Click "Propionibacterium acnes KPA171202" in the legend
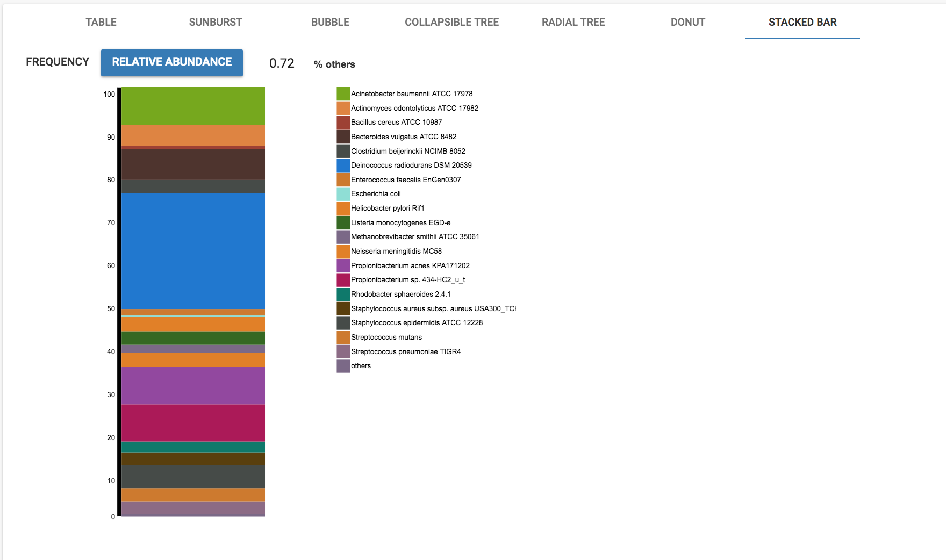The image size is (946, 560). (x=410, y=265)
